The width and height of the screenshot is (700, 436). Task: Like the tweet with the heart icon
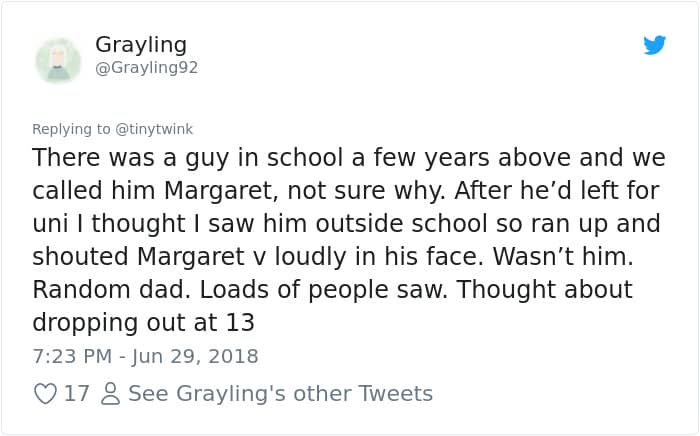(46, 394)
